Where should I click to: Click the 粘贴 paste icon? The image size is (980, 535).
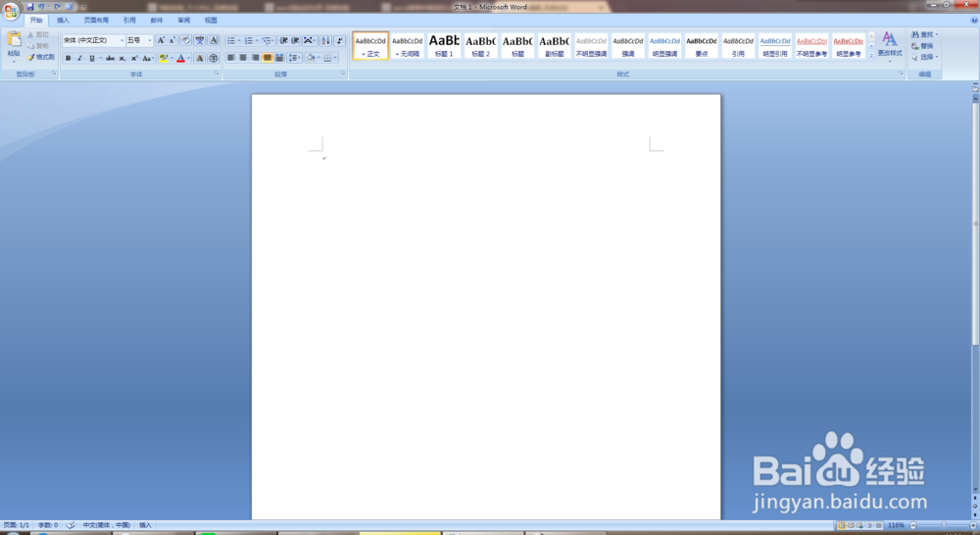point(14,39)
